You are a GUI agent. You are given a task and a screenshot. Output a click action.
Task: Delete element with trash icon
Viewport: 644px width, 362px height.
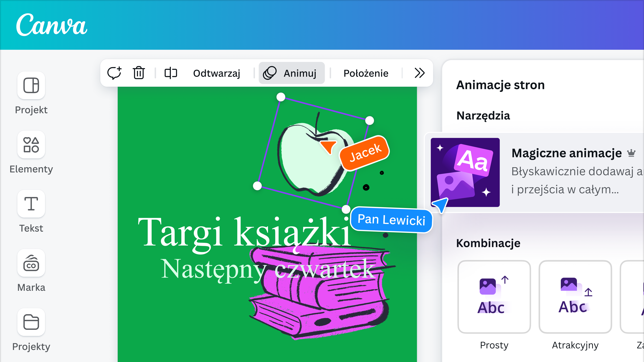(x=138, y=73)
